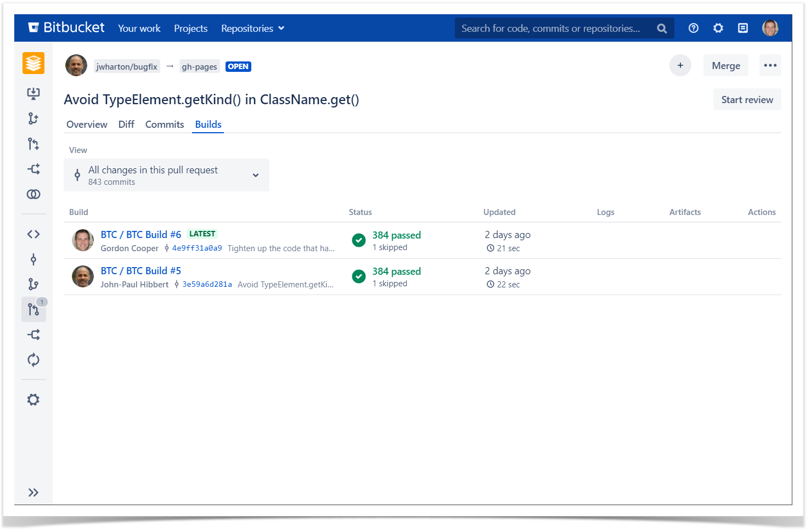Click the jwharton/bugfix source branch
This screenshot has height=532, width=811.
(x=127, y=66)
